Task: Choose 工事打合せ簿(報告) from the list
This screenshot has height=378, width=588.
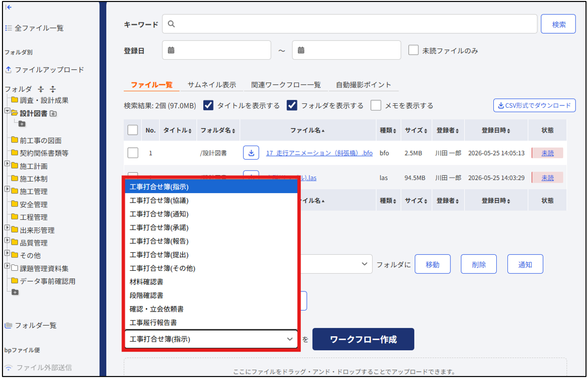Action: 211,241
